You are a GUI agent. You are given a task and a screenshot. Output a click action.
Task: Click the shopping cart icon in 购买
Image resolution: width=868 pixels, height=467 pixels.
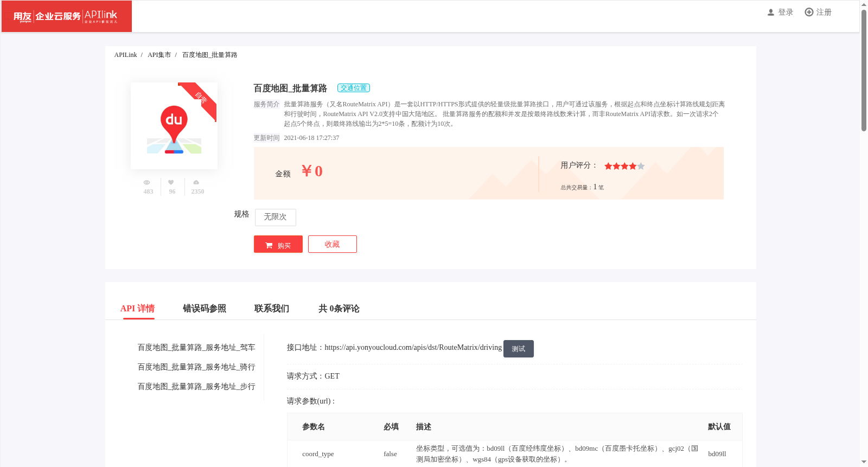coord(269,246)
